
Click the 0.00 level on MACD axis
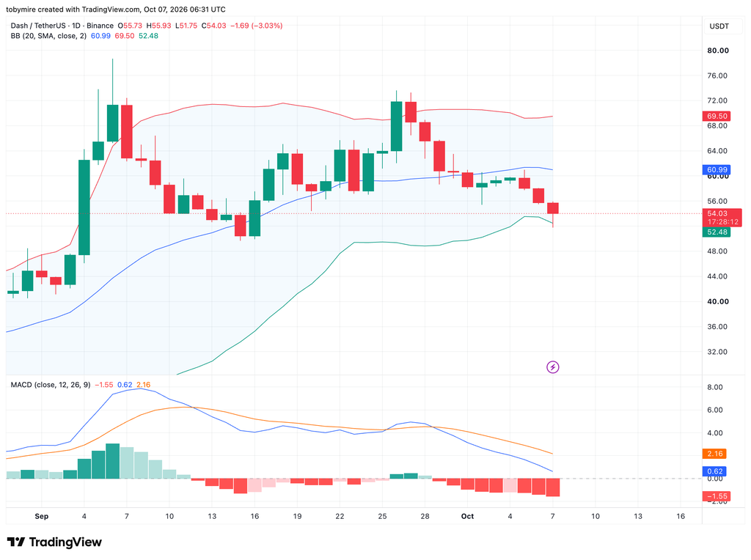pos(715,479)
